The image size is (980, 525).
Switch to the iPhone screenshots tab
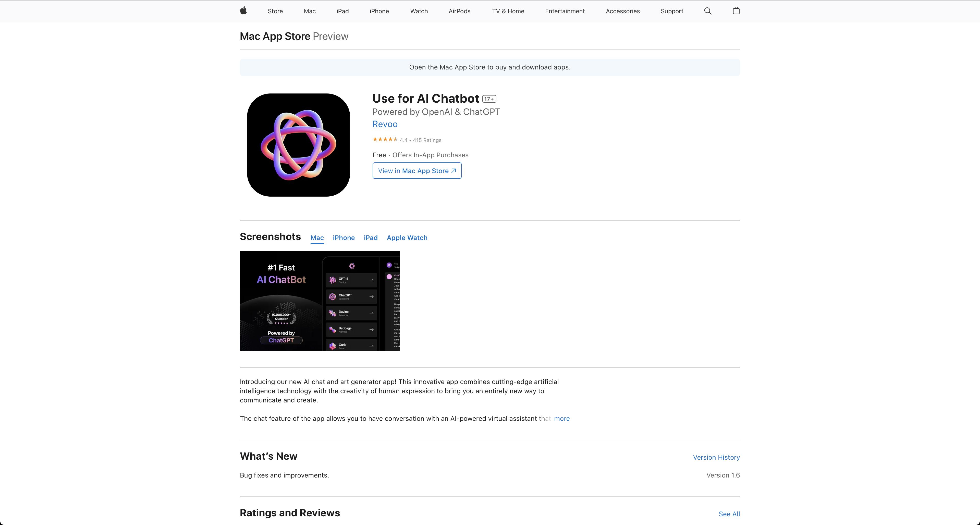(344, 237)
